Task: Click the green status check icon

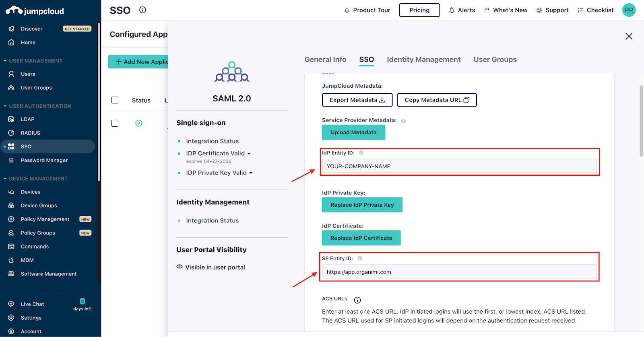Action: [139, 123]
